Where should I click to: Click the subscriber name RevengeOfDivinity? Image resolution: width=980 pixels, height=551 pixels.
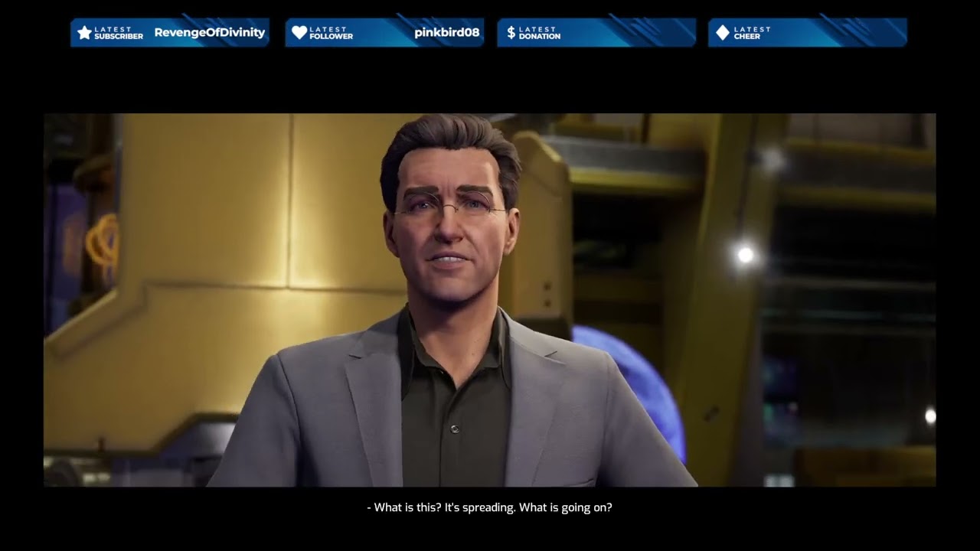coord(210,32)
